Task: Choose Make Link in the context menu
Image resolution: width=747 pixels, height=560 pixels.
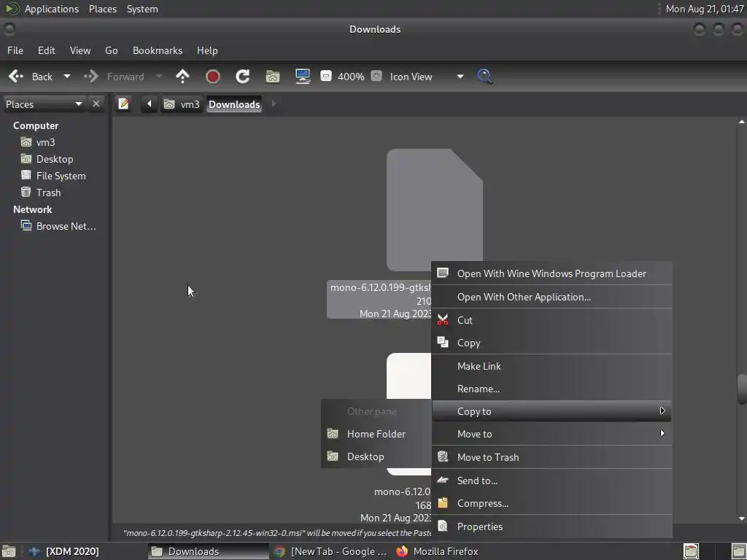Action: 551,366
